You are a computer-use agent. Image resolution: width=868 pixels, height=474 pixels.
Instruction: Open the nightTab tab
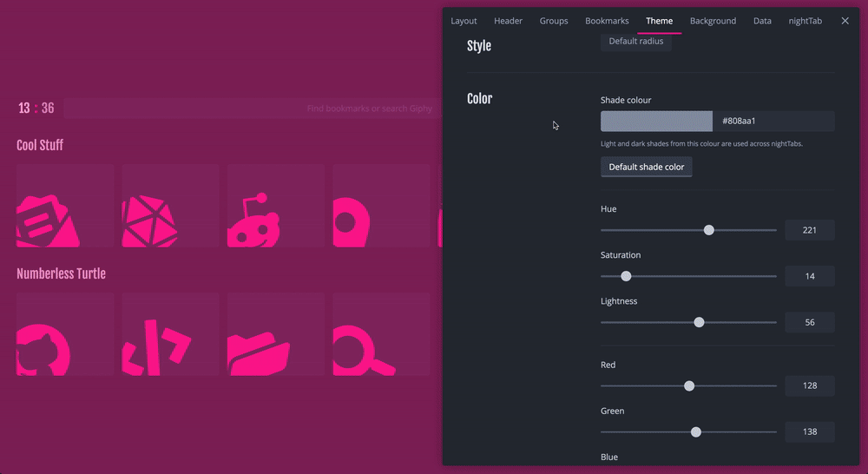tap(805, 21)
